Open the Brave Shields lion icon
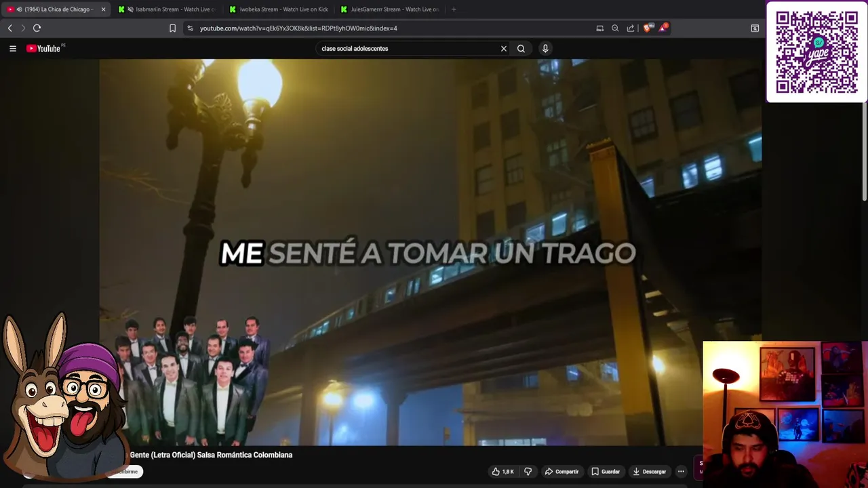 coord(647,28)
